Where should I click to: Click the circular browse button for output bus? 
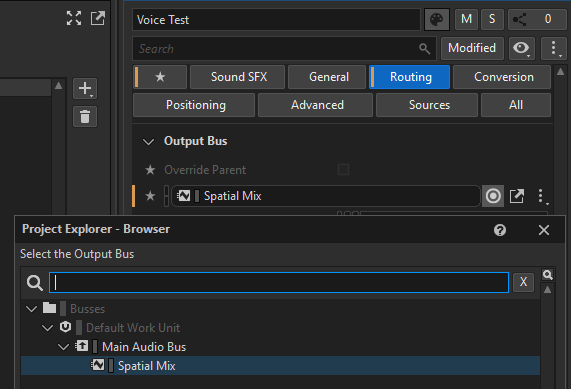pos(493,196)
